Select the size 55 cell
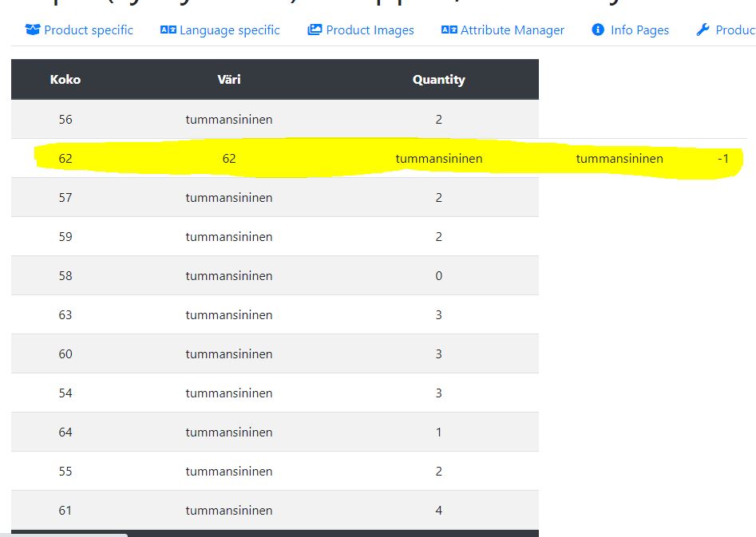 pos(65,471)
